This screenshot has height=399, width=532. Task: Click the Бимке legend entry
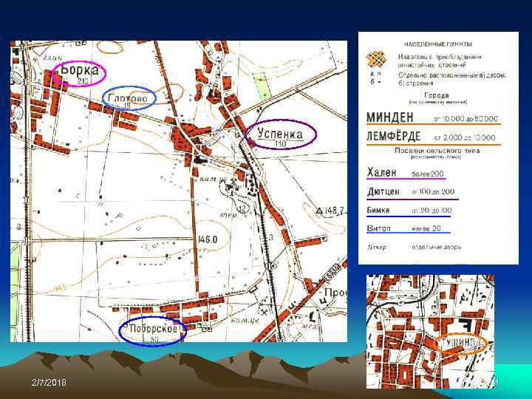click(x=378, y=210)
